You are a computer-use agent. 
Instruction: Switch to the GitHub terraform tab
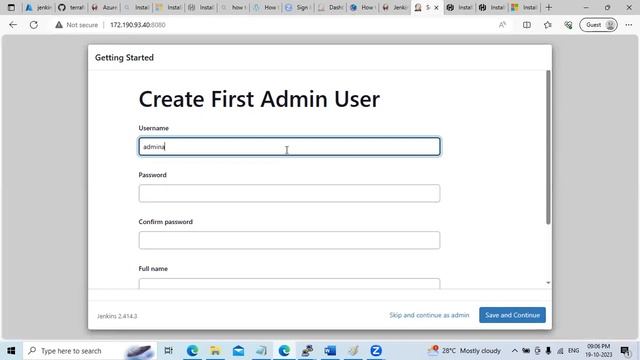coord(71,7)
